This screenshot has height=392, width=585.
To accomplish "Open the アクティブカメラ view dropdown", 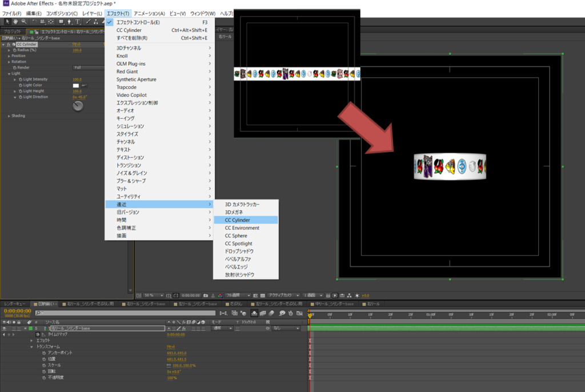I will (x=283, y=295).
